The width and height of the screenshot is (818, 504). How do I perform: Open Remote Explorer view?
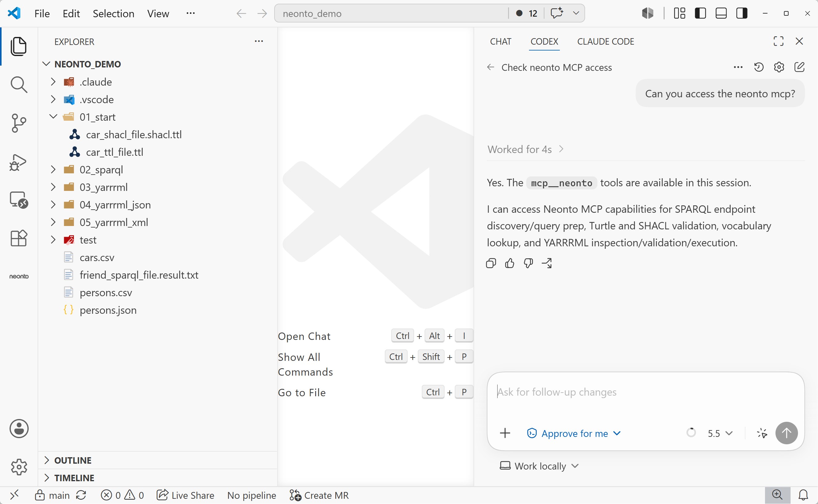point(19,200)
